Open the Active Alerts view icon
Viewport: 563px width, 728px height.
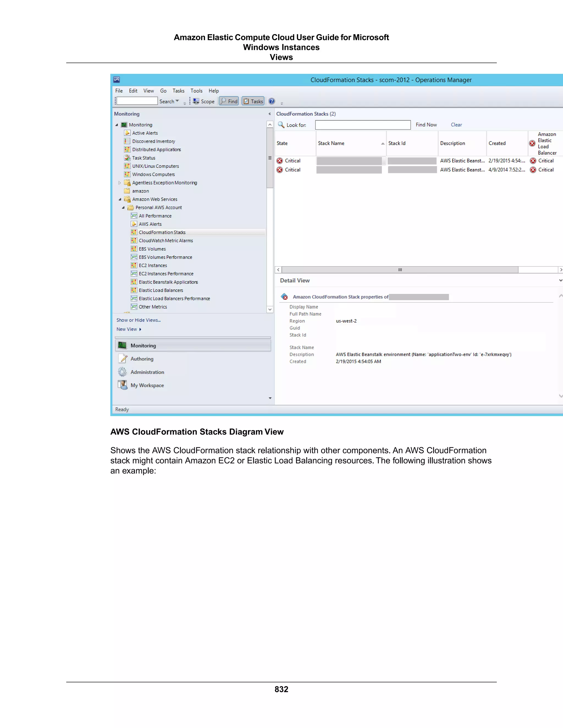[127, 133]
